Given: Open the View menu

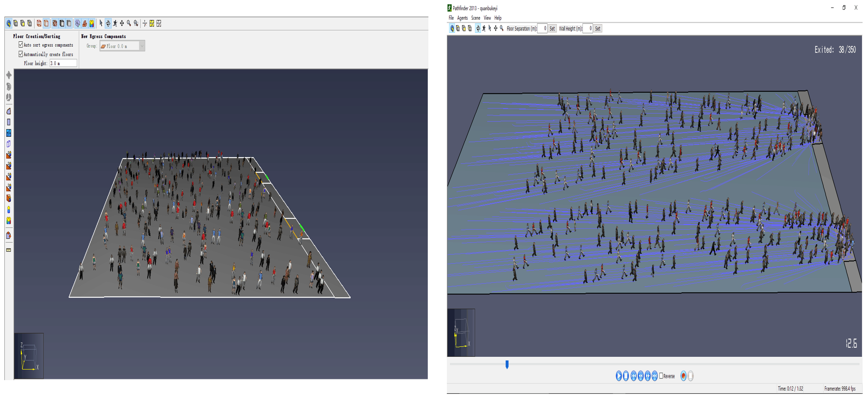Looking at the screenshot, I should tap(487, 18).
